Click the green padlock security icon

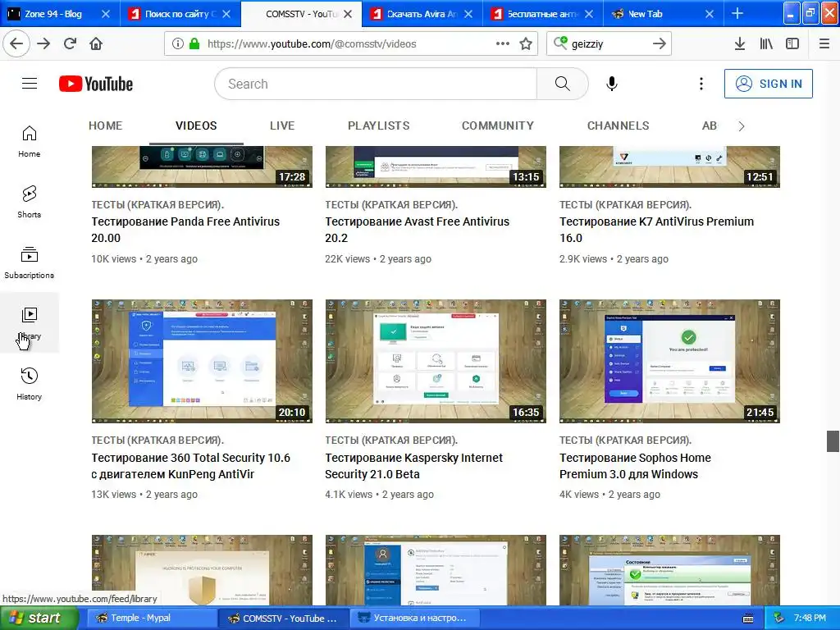click(x=194, y=44)
